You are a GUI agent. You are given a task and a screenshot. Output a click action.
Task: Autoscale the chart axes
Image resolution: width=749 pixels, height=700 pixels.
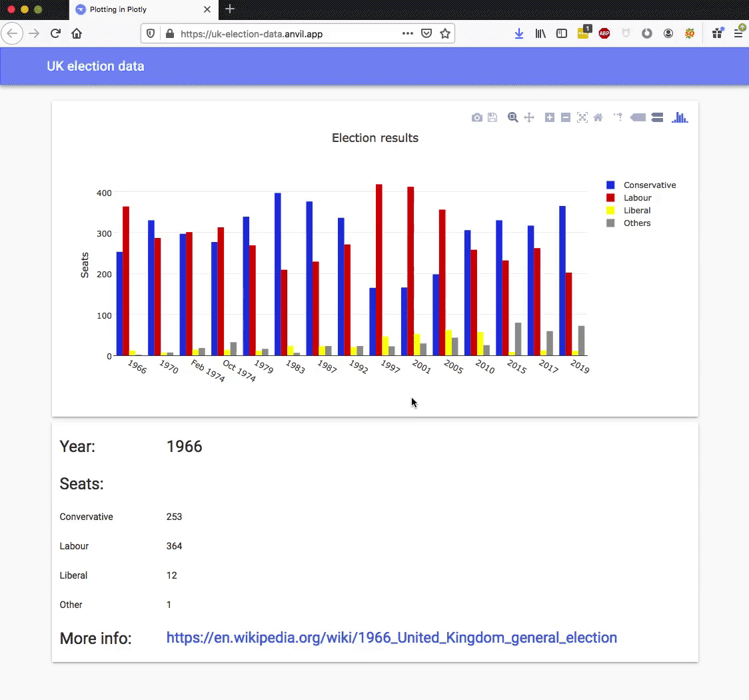(583, 117)
